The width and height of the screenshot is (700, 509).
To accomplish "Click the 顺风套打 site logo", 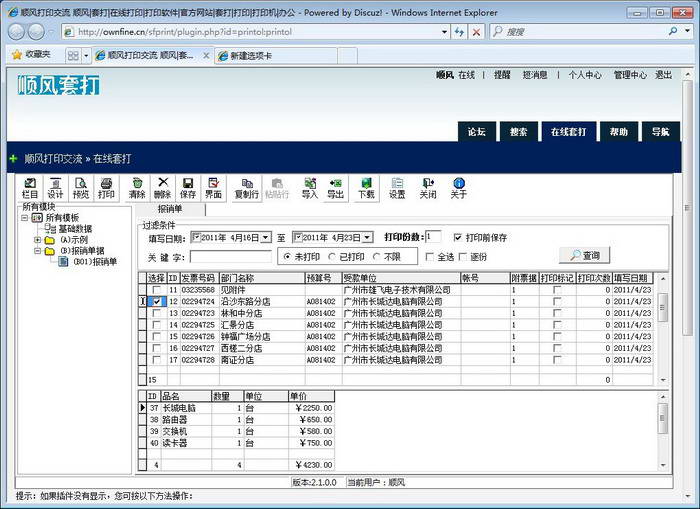I will click(58, 85).
